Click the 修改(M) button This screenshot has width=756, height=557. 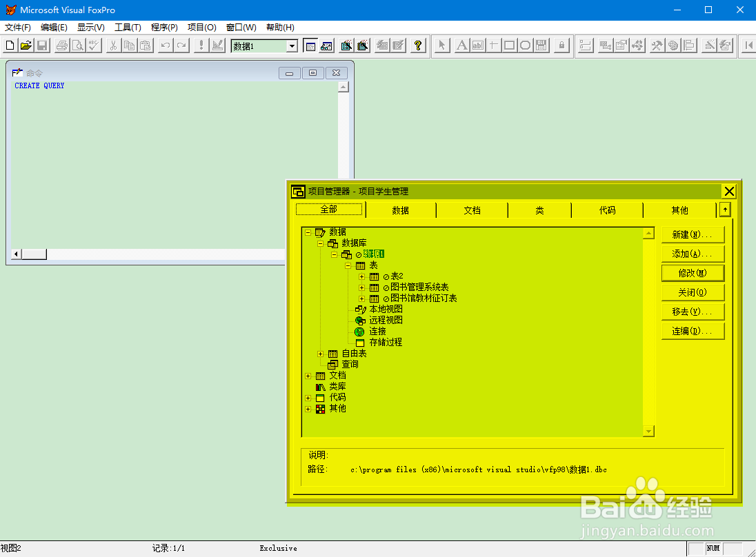click(693, 273)
